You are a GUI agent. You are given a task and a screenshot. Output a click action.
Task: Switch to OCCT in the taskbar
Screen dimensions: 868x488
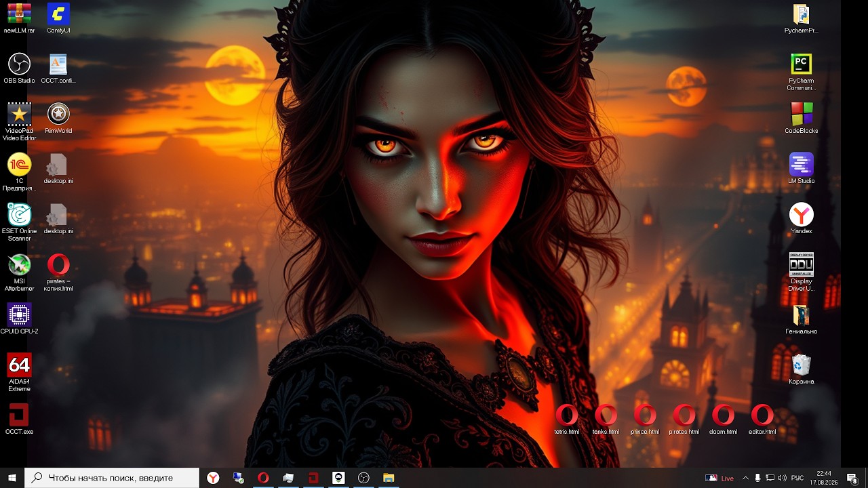(x=313, y=478)
